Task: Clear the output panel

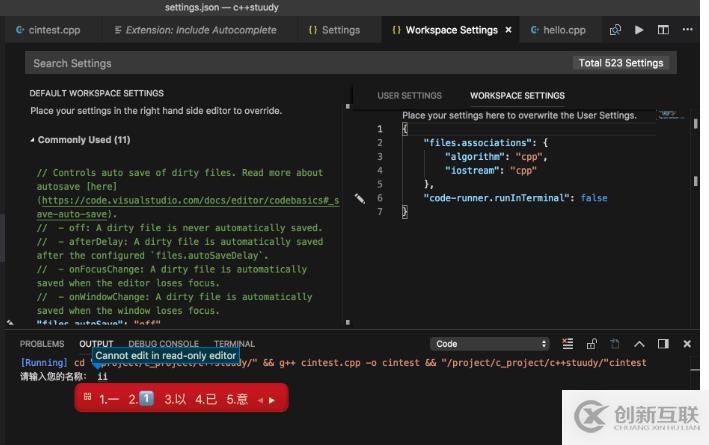Action: click(568, 344)
